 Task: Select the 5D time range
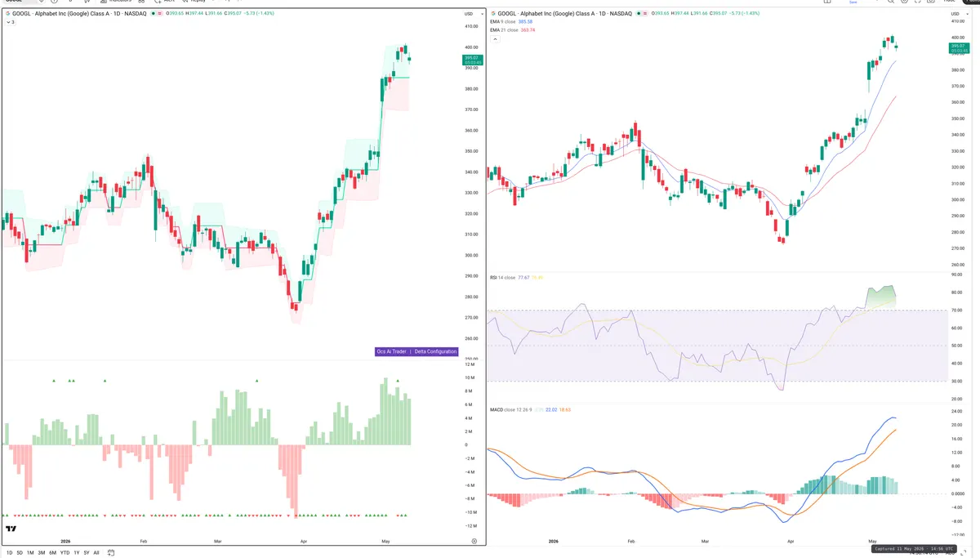pyautogui.click(x=20, y=553)
